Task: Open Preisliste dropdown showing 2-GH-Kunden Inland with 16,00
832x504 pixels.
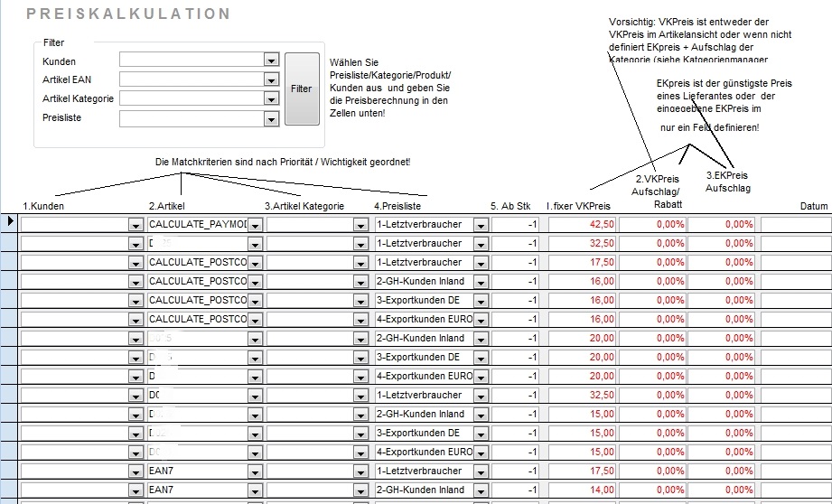Action: click(481, 282)
